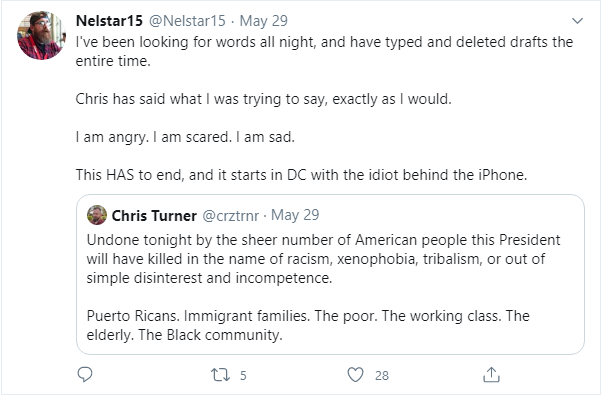Open Nelstar15's profile picture

click(x=41, y=35)
